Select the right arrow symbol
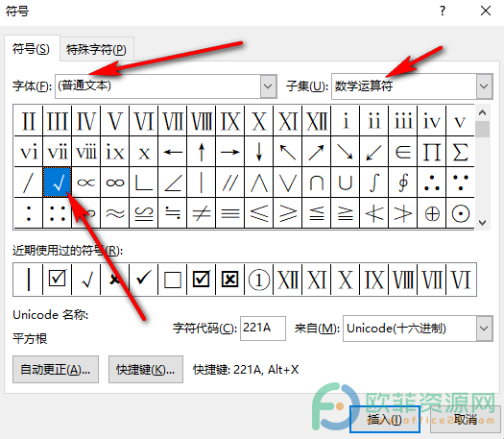This screenshot has width=504, height=439. (x=230, y=152)
